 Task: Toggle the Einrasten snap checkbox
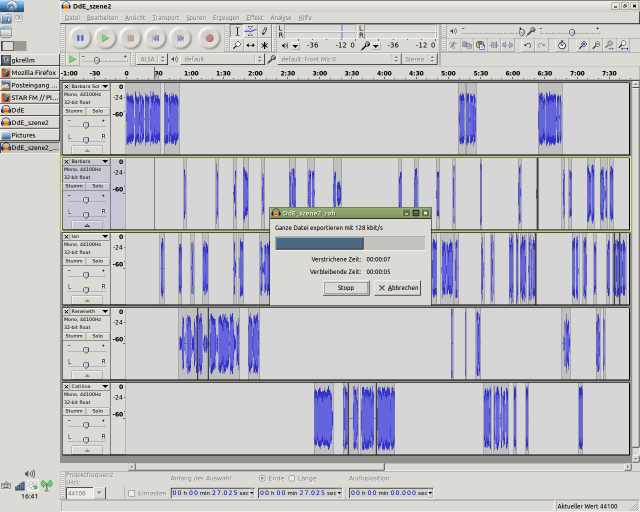[x=131, y=494]
